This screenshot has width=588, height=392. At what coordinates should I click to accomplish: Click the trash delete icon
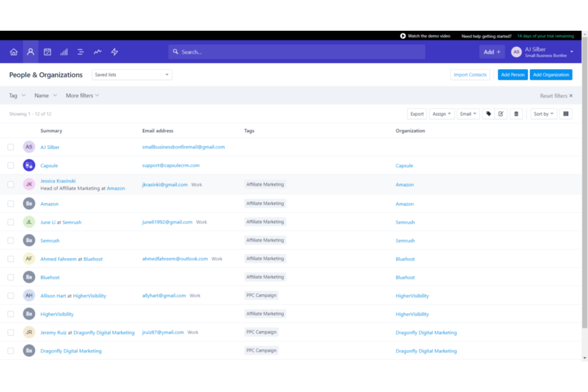(516, 114)
